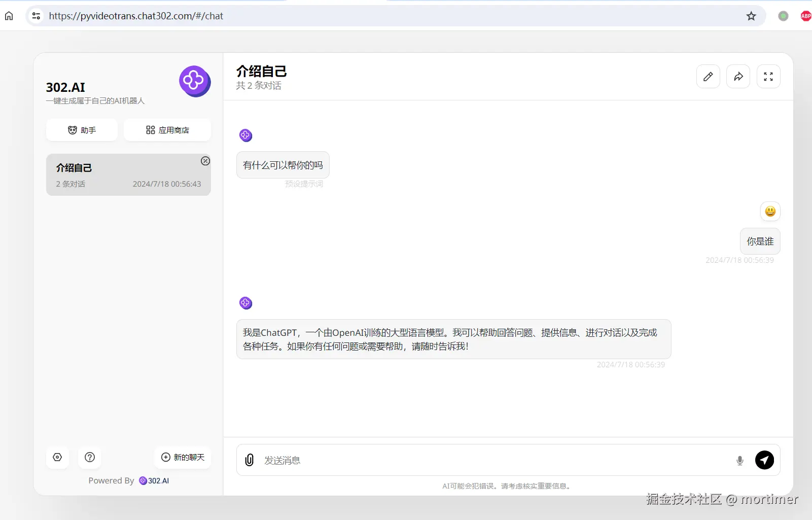The height and width of the screenshot is (520, 812).
Task: Click the AI可能会犯错误 disclaimer text
Action: pyautogui.click(x=507, y=486)
